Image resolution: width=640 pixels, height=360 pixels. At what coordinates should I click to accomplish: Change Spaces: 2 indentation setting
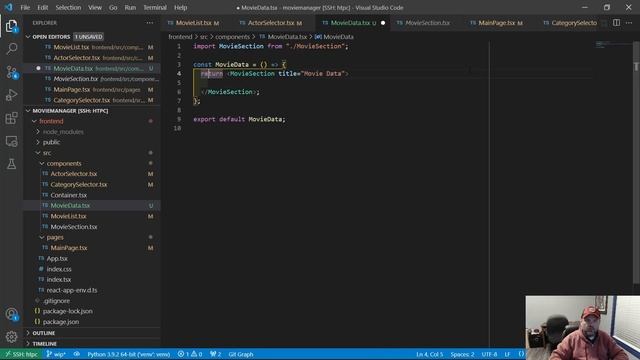point(462,354)
